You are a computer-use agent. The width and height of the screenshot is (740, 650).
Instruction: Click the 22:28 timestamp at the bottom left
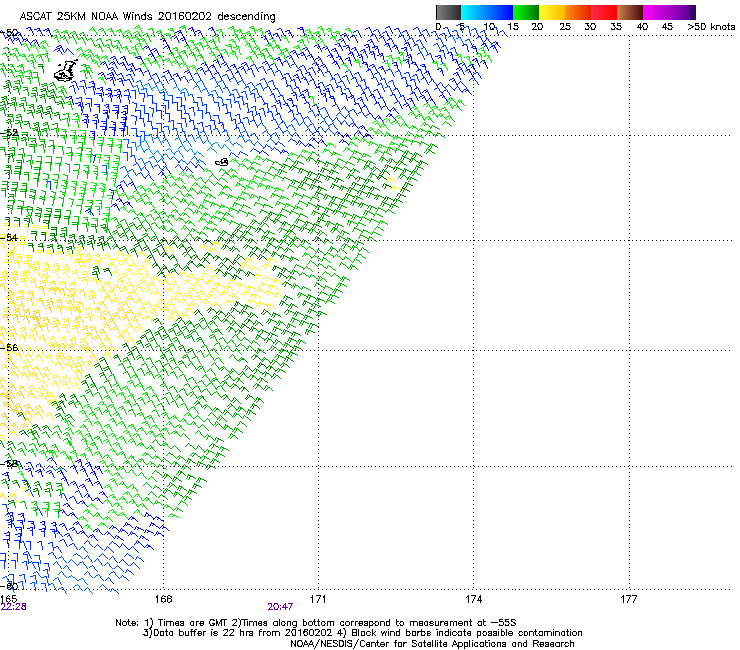(x=13, y=606)
